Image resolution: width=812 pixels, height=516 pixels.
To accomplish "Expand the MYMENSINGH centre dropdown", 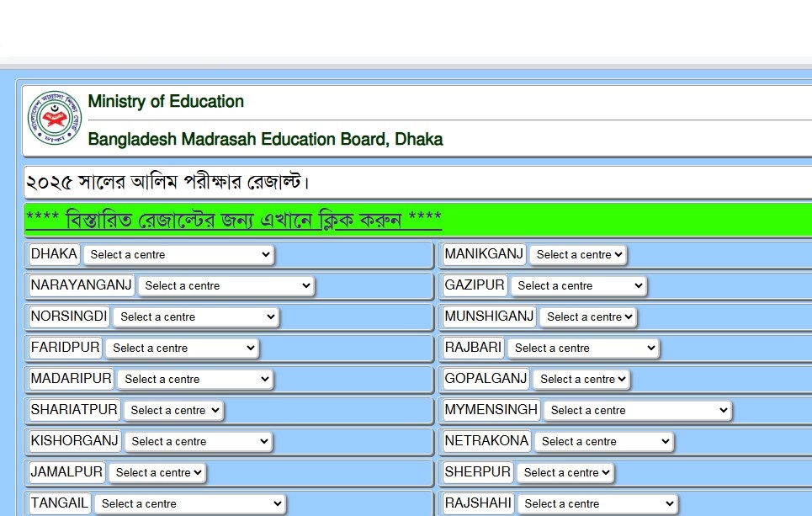I will click(x=637, y=410).
